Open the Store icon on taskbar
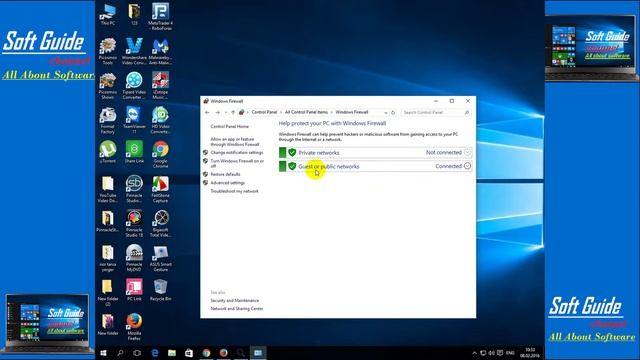This screenshot has width=640, height=360. pos(189,353)
